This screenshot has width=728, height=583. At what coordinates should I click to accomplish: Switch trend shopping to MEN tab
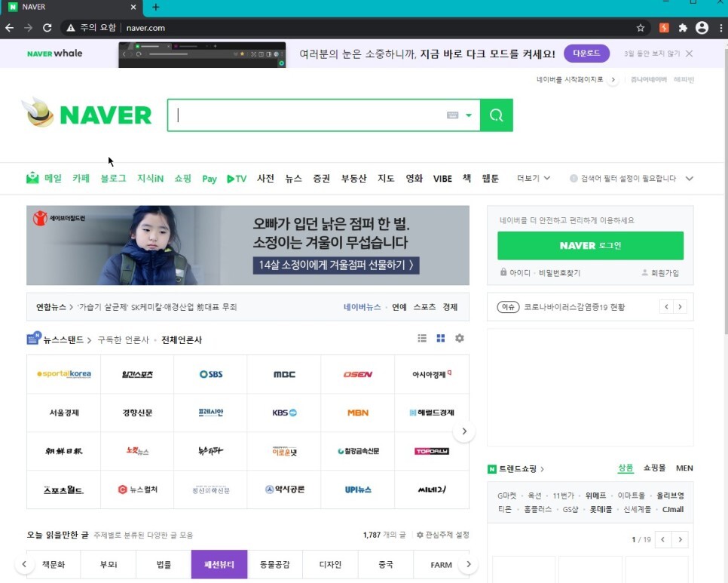[x=684, y=468]
